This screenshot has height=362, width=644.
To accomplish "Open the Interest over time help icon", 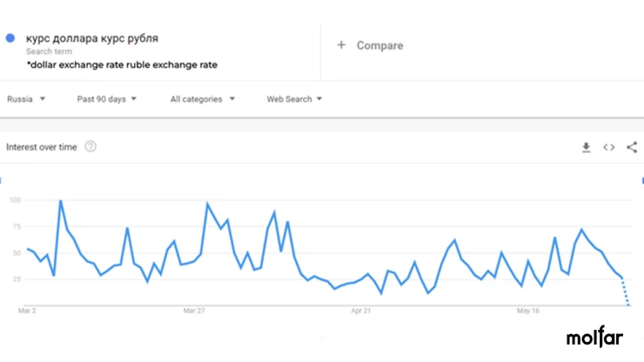I will pyautogui.click(x=91, y=147).
